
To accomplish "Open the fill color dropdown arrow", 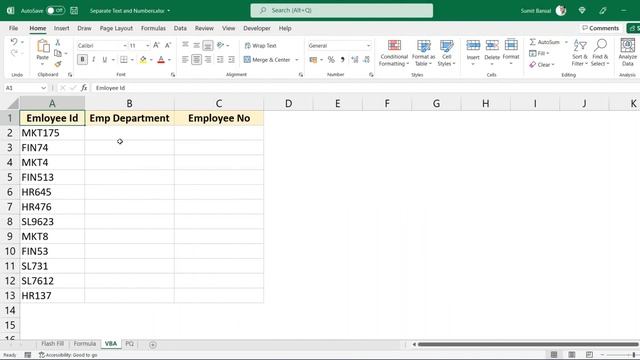I will tap(151, 60).
